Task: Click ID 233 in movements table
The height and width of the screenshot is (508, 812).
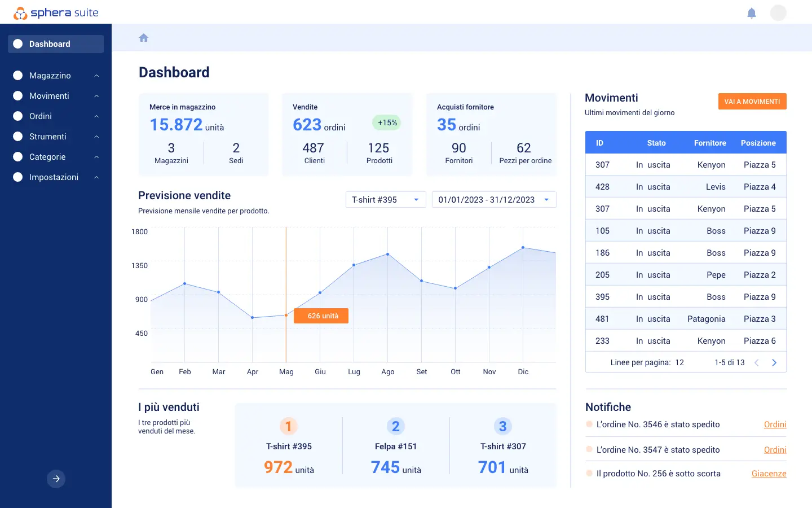Action: (602, 341)
